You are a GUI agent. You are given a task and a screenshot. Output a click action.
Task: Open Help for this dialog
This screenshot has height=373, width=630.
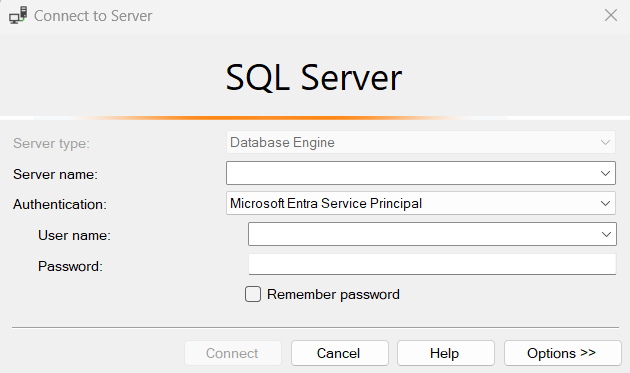point(446,353)
